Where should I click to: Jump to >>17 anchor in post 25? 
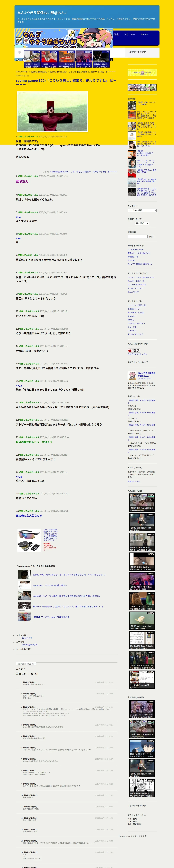click(x=19, y=386)
